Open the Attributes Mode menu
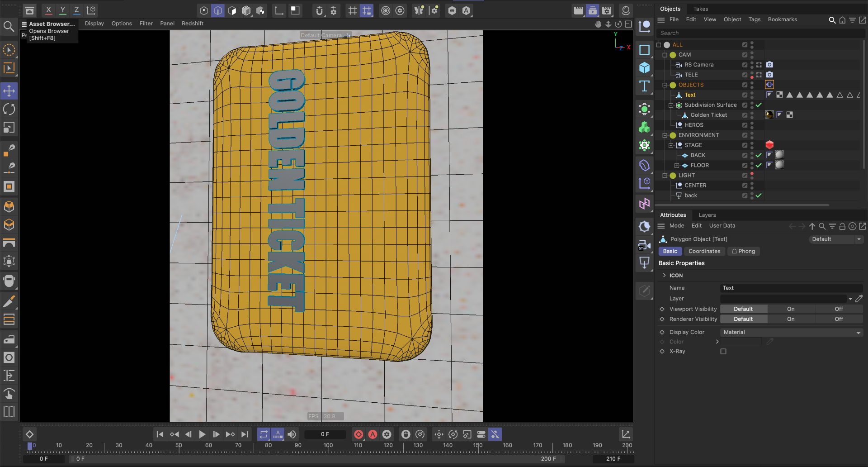 point(677,226)
